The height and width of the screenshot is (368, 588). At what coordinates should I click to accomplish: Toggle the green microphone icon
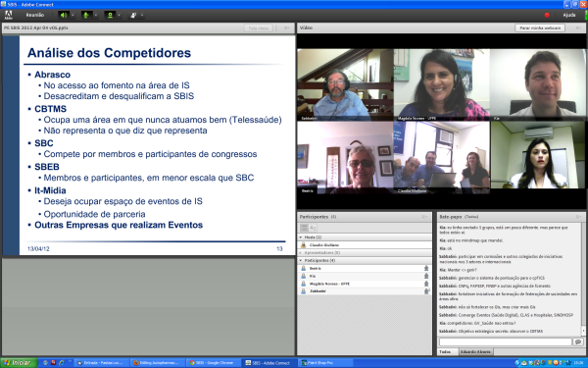tap(86, 15)
